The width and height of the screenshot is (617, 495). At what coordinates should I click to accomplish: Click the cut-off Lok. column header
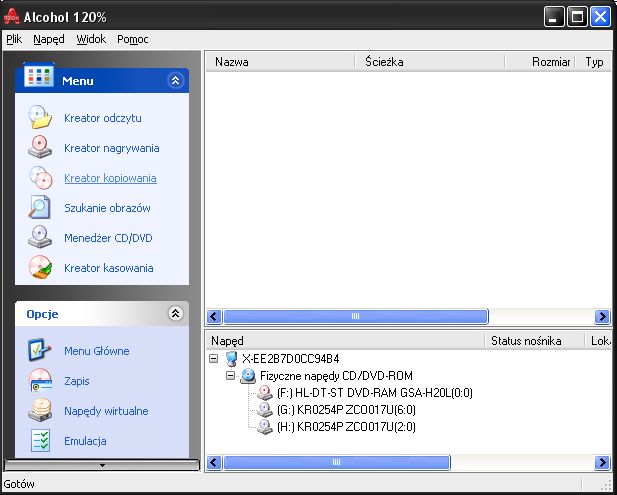click(599, 340)
